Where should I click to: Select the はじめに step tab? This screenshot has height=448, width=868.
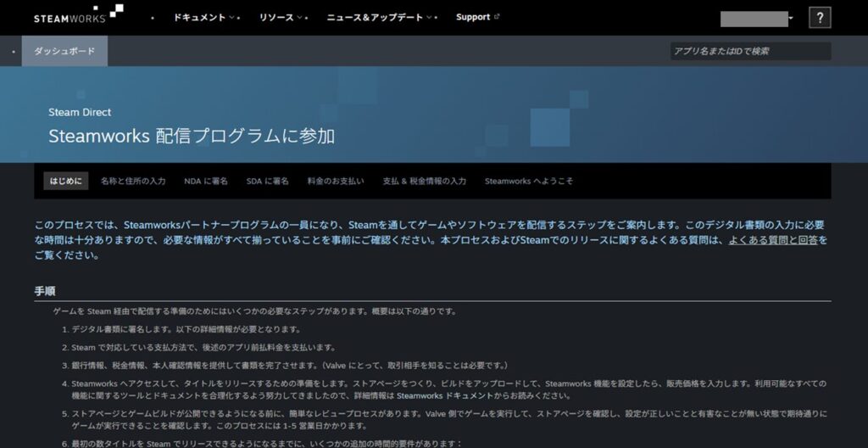(x=66, y=181)
